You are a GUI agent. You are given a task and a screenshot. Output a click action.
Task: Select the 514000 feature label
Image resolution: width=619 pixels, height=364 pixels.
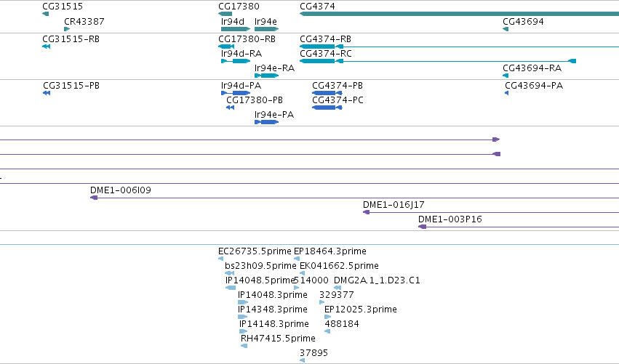[x=312, y=280]
